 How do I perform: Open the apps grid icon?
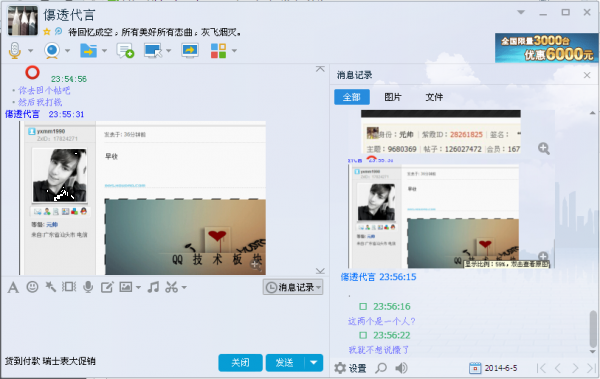point(218,51)
